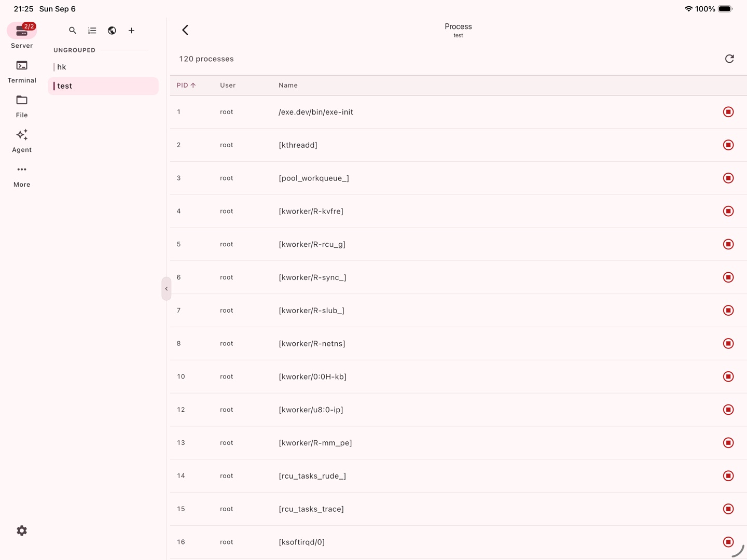Viewport: 747px width, 560px height.
Task: Kill the [kthreadd] process
Action: pyautogui.click(x=728, y=145)
